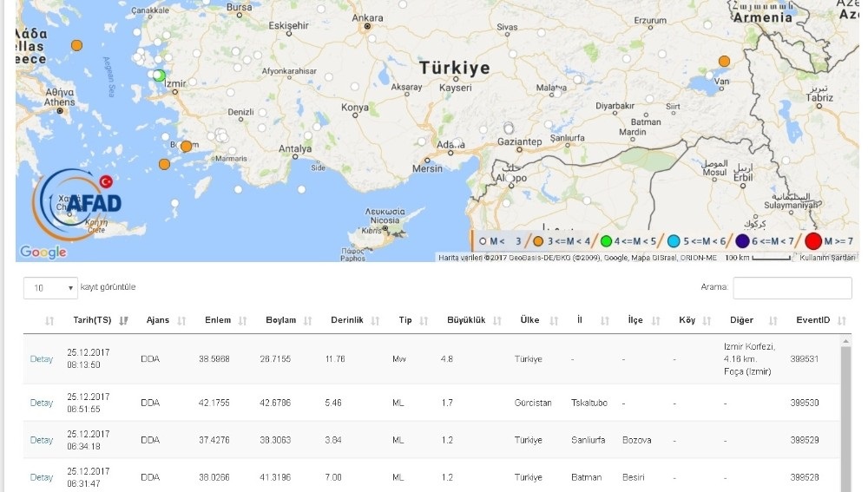
Task: Click the Arama search input field
Action: [x=792, y=288]
